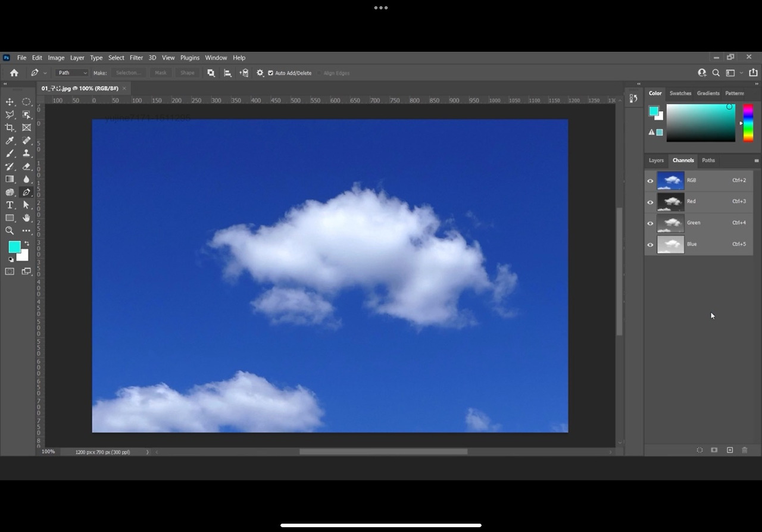Open the Channels panel menu
Screen dimensions: 762x532
757,161
